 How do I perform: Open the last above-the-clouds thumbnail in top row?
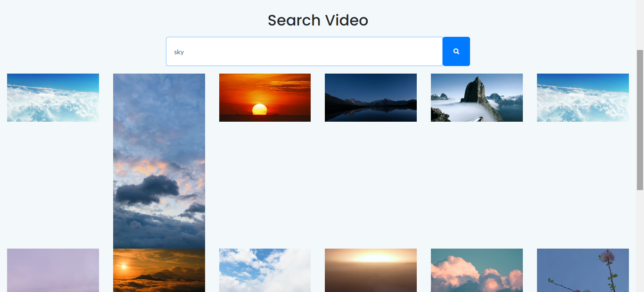(583, 98)
